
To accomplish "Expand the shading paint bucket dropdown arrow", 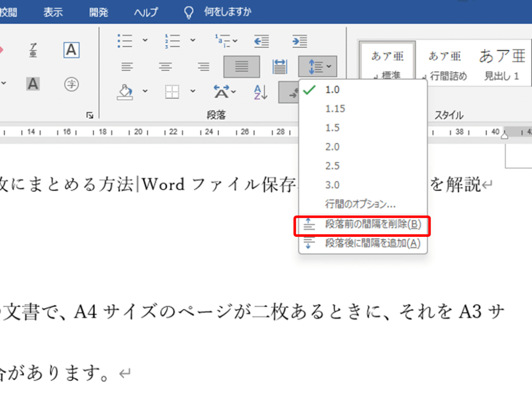I will [x=145, y=91].
